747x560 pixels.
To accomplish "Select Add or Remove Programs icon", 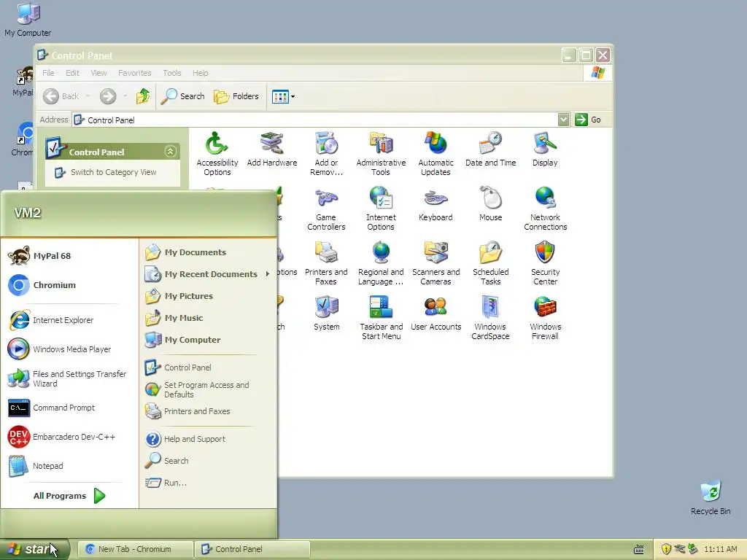I will click(x=326, y=154).
